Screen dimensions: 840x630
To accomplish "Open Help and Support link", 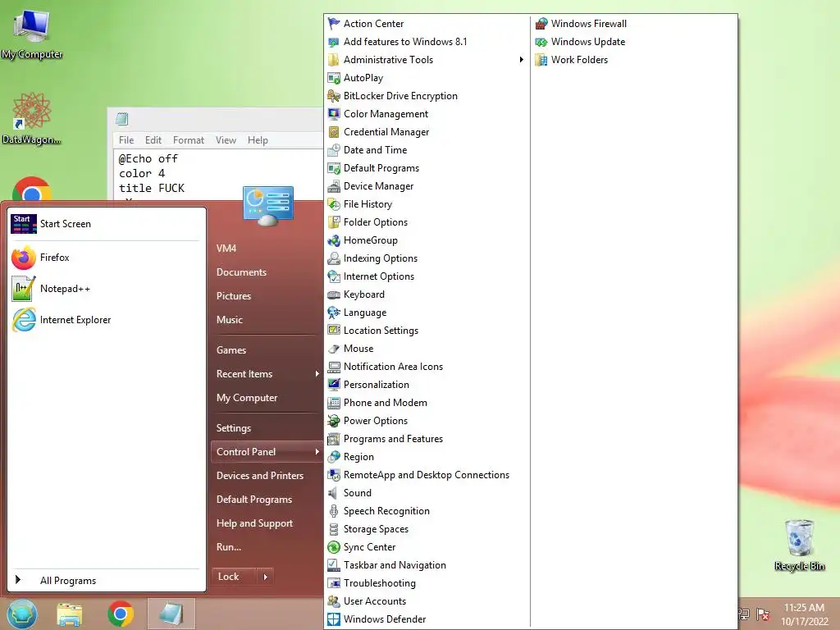I will 254,523.
